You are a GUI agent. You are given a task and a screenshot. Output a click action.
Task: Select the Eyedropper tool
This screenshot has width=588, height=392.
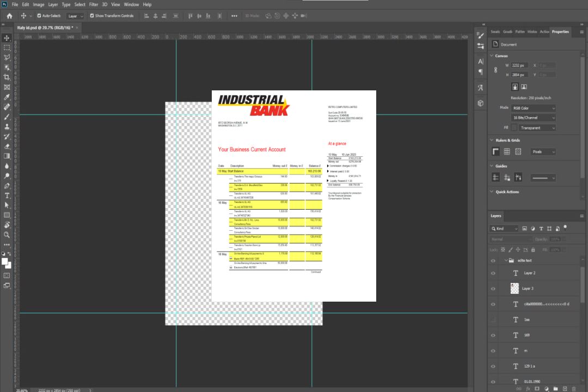point(7,97)
